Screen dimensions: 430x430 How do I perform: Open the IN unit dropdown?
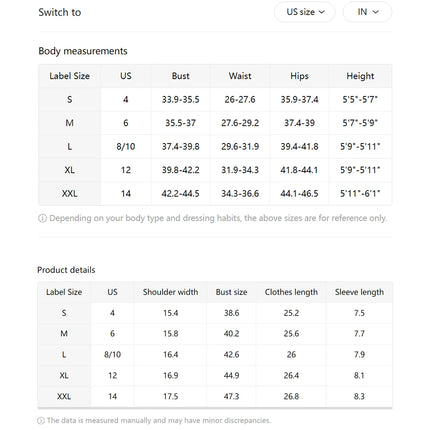coord(367,12)
